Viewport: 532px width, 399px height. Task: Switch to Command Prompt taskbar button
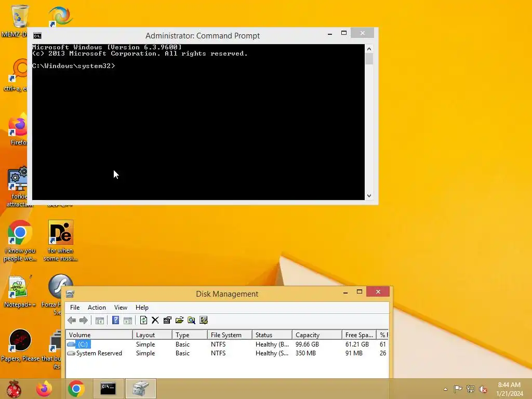108,389
